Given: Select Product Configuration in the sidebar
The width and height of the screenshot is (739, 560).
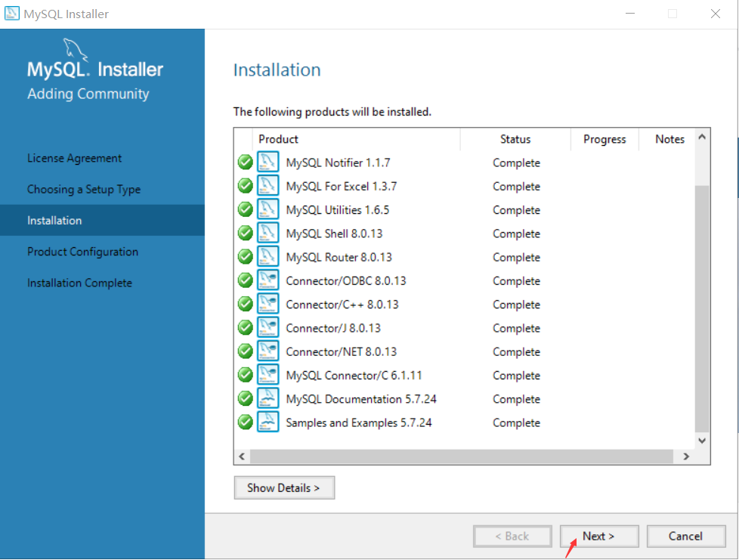Looking at the screenshot, I should coord(83,252).
